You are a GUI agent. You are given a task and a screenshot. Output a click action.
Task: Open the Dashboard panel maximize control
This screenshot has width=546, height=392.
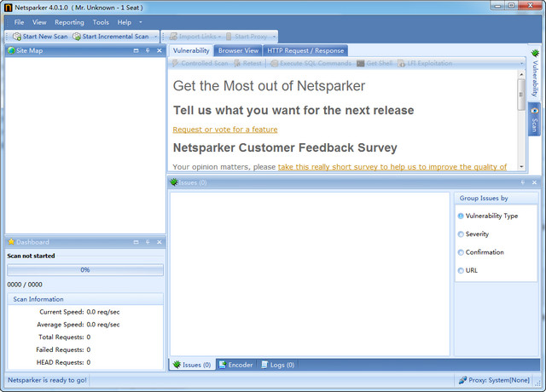click(x=136, y=242)
